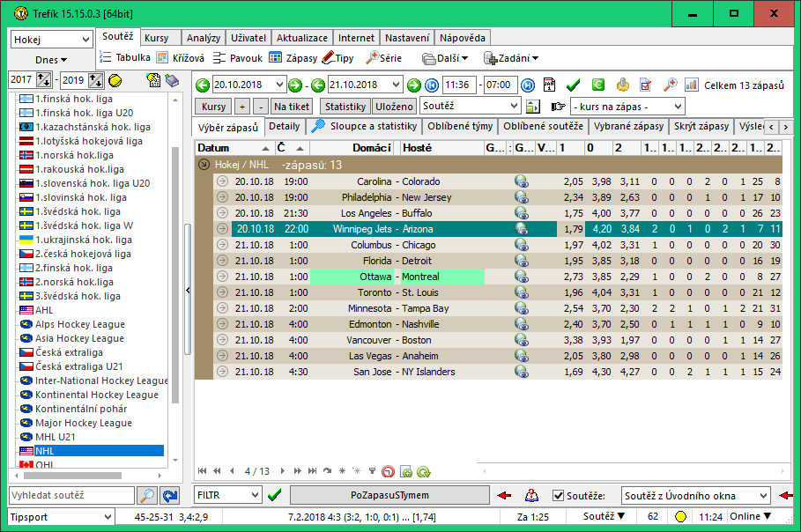Open the 20.10.2018 start date dropdown
Image resolution: width=801 pixels, height=532 pixels.
coord(279,85)
